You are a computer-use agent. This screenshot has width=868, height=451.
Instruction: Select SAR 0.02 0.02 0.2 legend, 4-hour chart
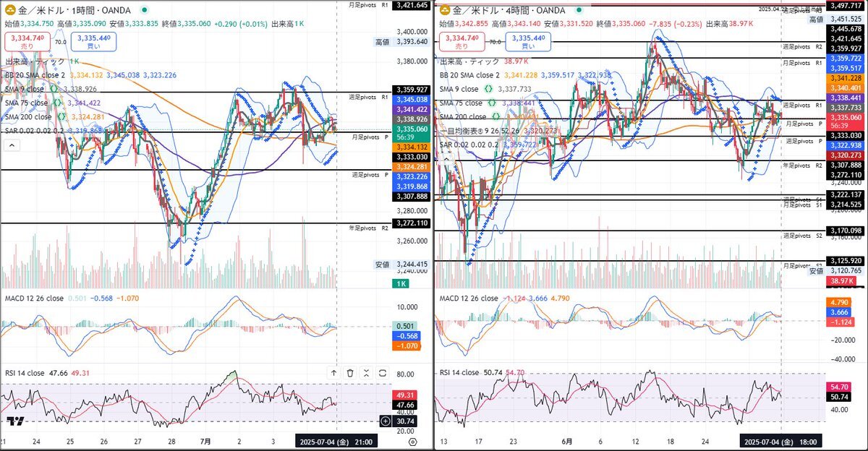(471, 145)
